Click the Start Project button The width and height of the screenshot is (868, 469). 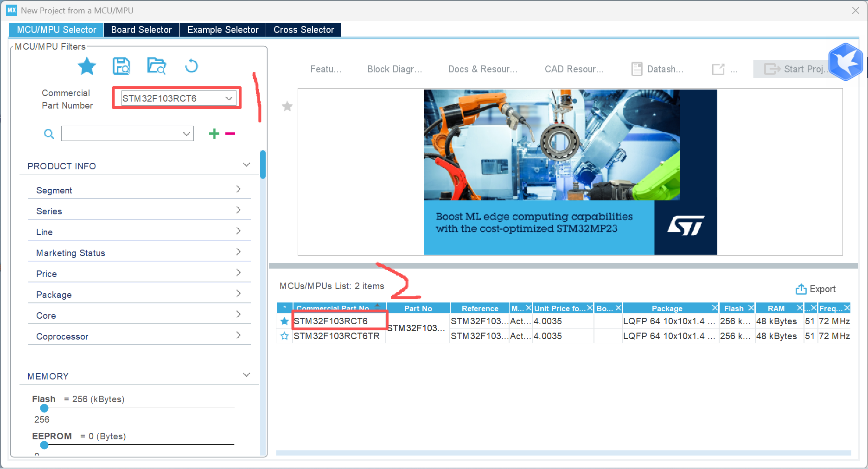coord(795,69)
